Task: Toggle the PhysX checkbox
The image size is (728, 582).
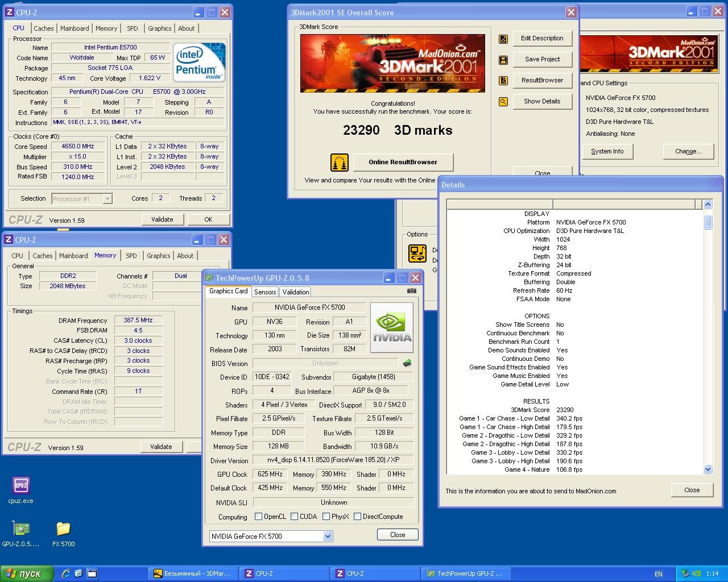Action: click(326, 517)
